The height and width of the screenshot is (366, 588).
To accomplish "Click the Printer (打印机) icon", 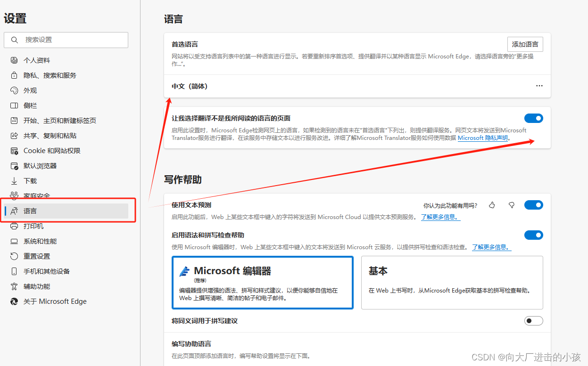I will tap(14, 226).
